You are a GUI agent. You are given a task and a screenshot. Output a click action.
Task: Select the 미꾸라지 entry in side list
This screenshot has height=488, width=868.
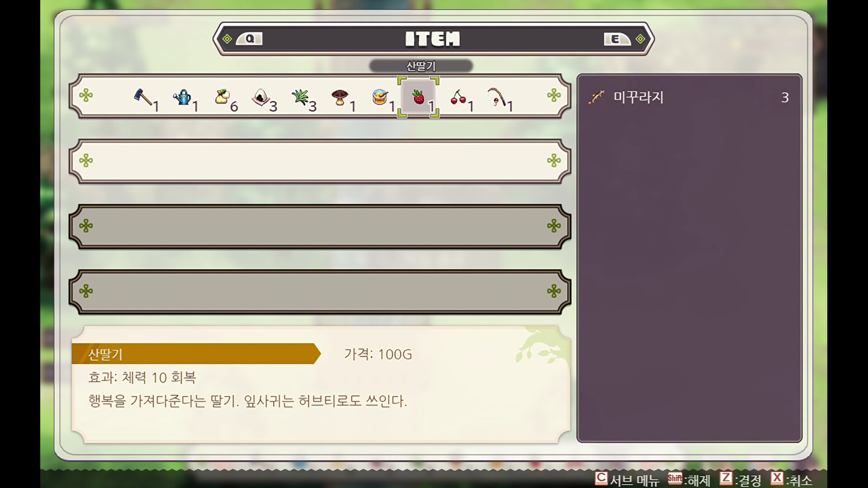point(689,97)
